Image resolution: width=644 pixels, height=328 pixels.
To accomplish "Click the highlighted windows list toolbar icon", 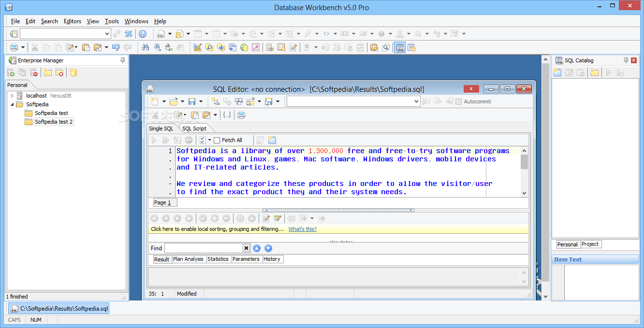I will [x=399, y=47].
